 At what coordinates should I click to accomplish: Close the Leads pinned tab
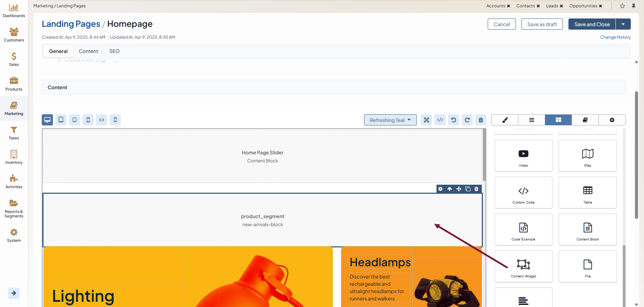pos(561,6)
